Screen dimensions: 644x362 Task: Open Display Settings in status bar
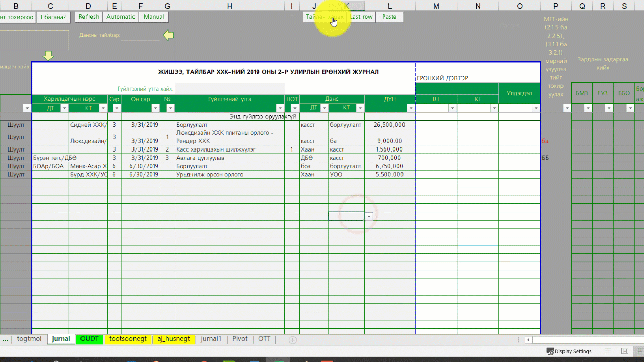[569, 351]
